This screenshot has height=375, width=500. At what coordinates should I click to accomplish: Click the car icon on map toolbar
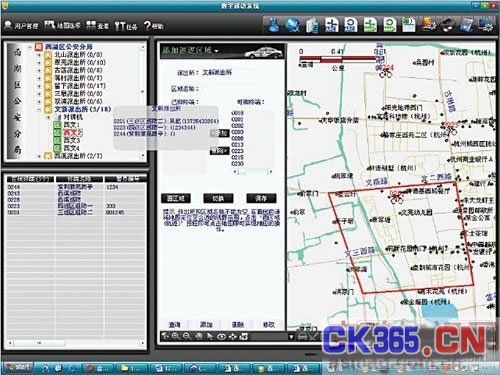[302, 337]
